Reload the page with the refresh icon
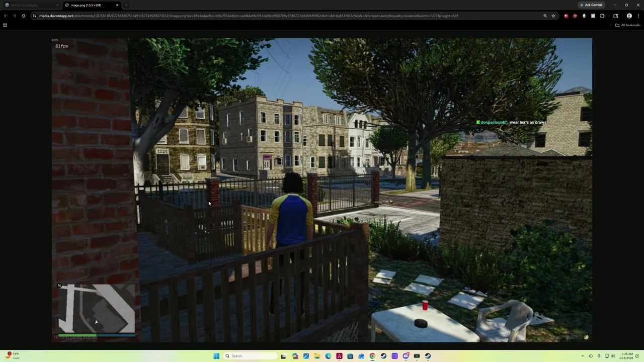Screen dimensions: 644x362 23,16
